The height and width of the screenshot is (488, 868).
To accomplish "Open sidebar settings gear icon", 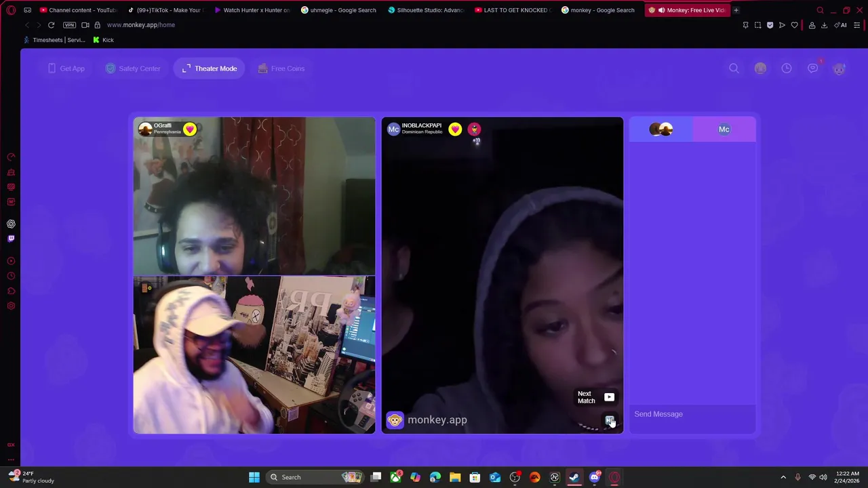I will 11,306.
